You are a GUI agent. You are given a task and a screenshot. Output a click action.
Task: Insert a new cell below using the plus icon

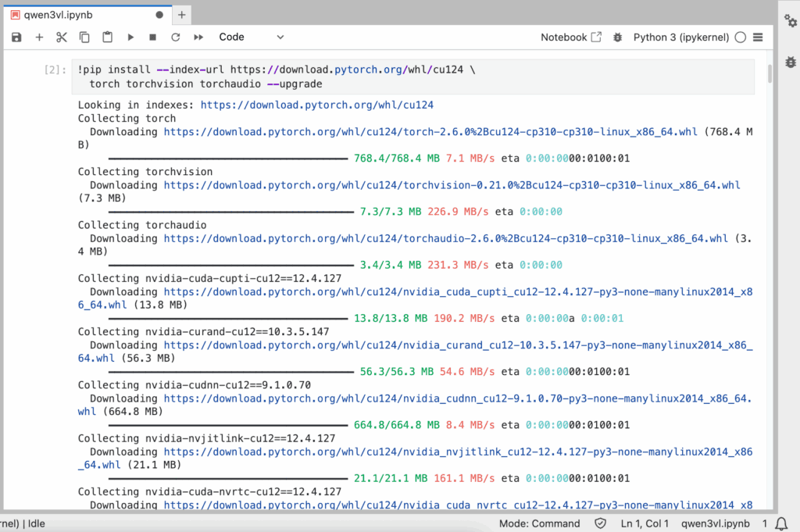pos(39,37)
